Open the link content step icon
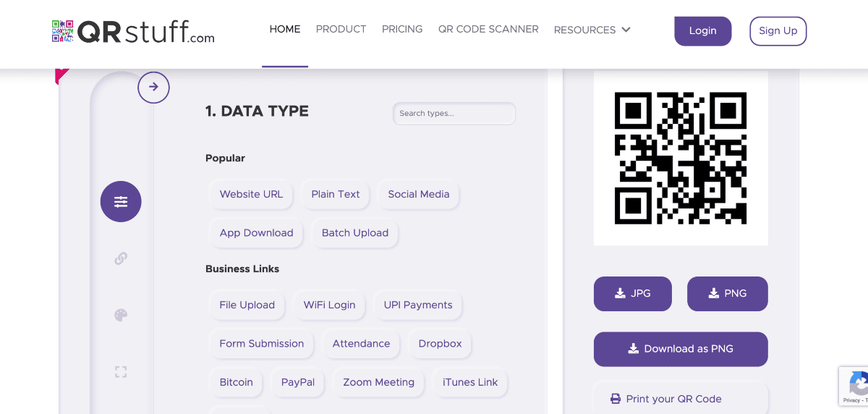 click(121, 258)
